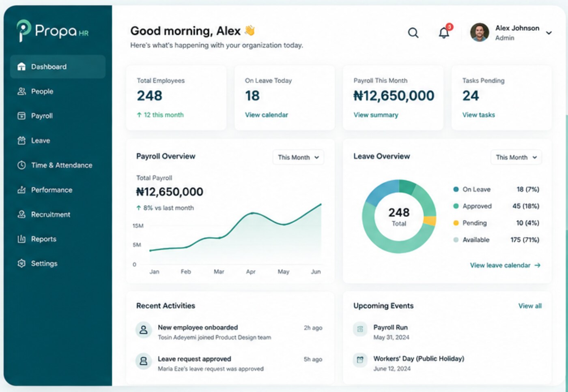Click the Pending yellow legend dot
This screenshot has width=568, height=392.
coord(456,223)
